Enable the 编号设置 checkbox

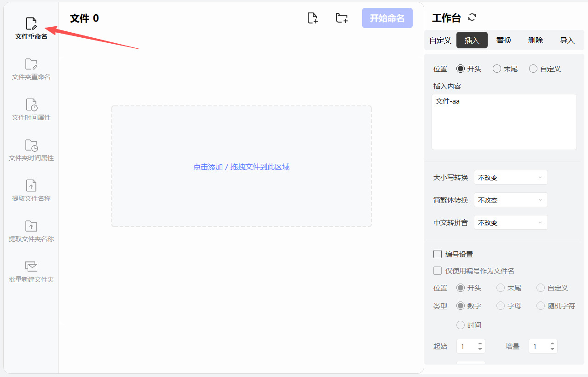438,254
